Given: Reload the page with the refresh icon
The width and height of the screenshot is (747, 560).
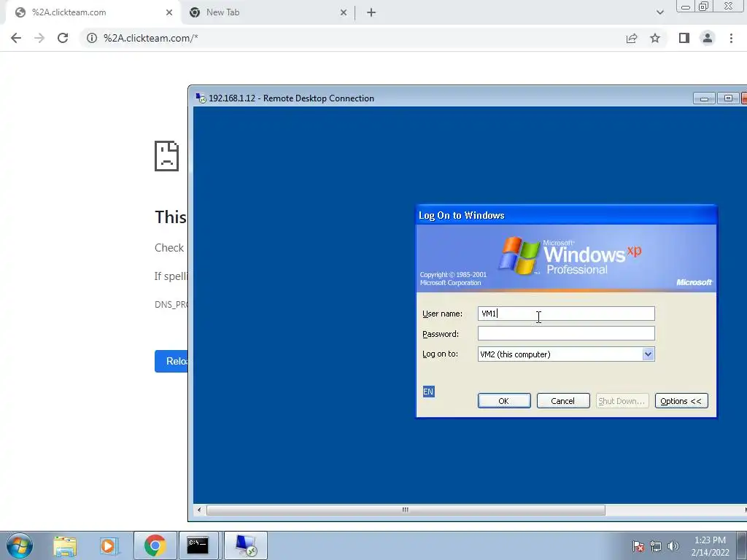Looking at the screenshot, I should pos(63,38).
